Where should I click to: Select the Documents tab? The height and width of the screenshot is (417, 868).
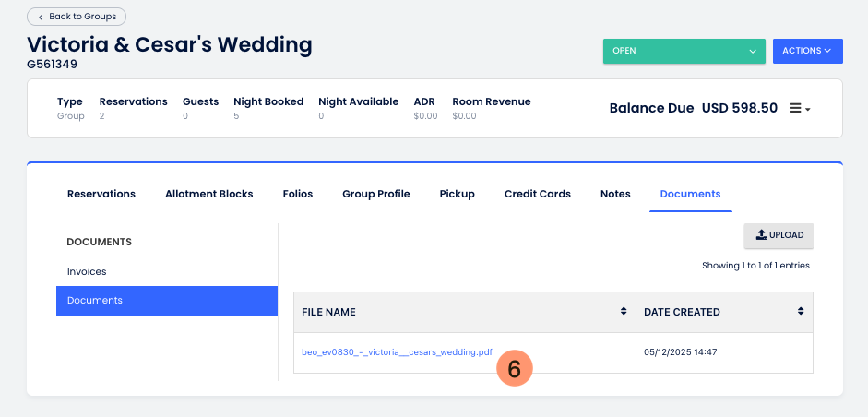pyautogui.click(x=690, y=194)
